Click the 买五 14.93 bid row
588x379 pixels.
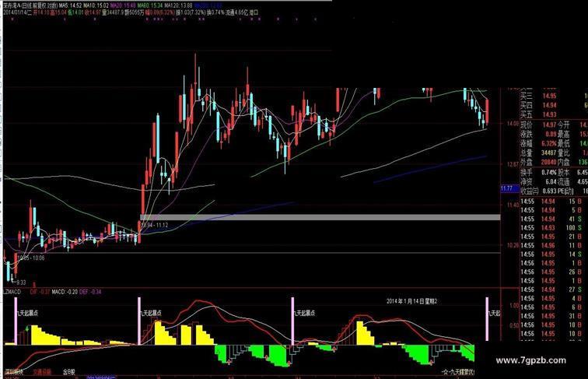pos(539,114)
